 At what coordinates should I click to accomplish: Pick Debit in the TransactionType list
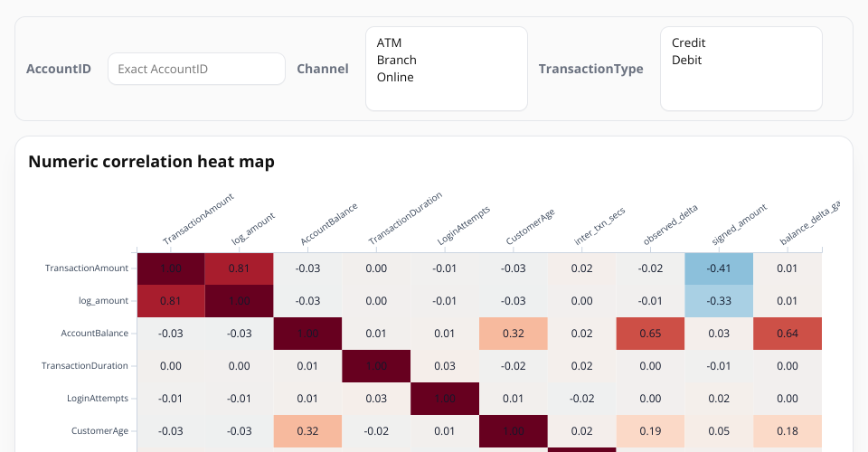click(686, 60)
